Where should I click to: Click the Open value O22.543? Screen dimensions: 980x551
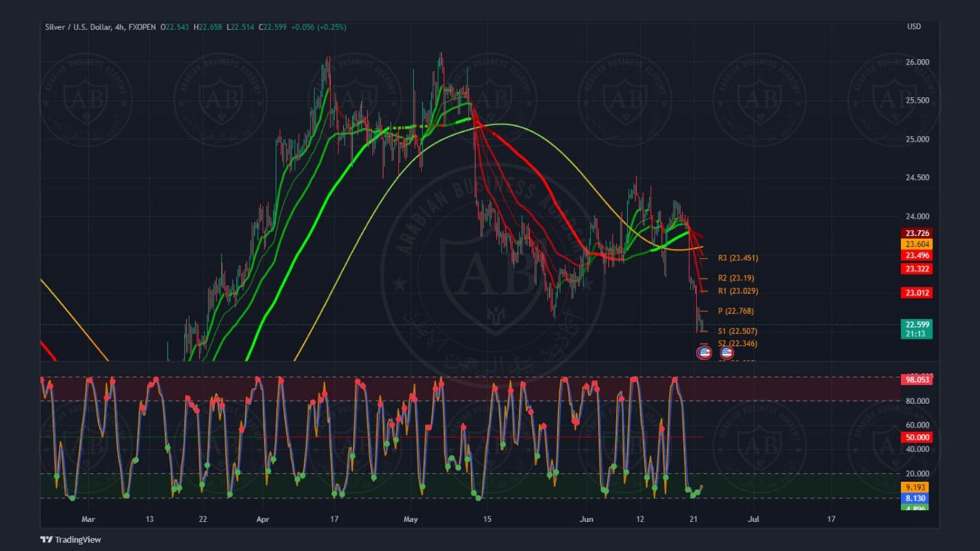click(x=174, y=27)
